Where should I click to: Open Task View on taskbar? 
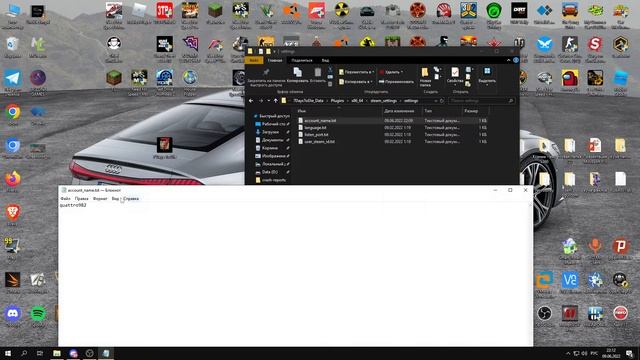(x=40, y=353)
